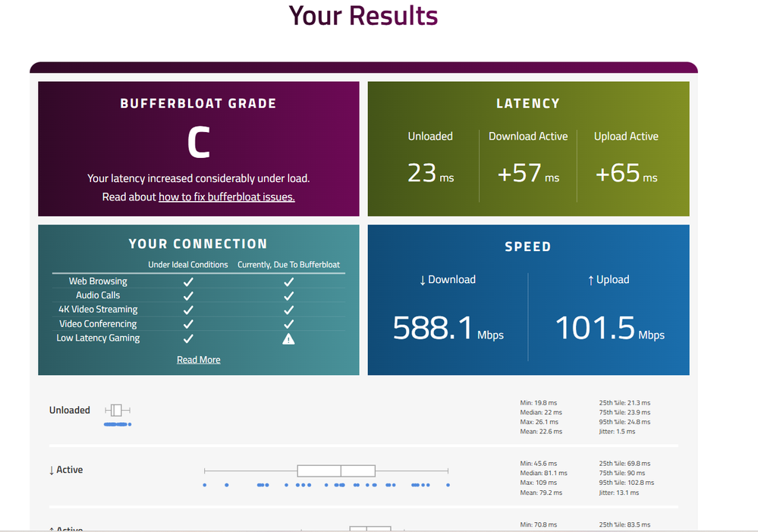
Task: Click the Your Results heading
Action: click(x=363, y=15)
